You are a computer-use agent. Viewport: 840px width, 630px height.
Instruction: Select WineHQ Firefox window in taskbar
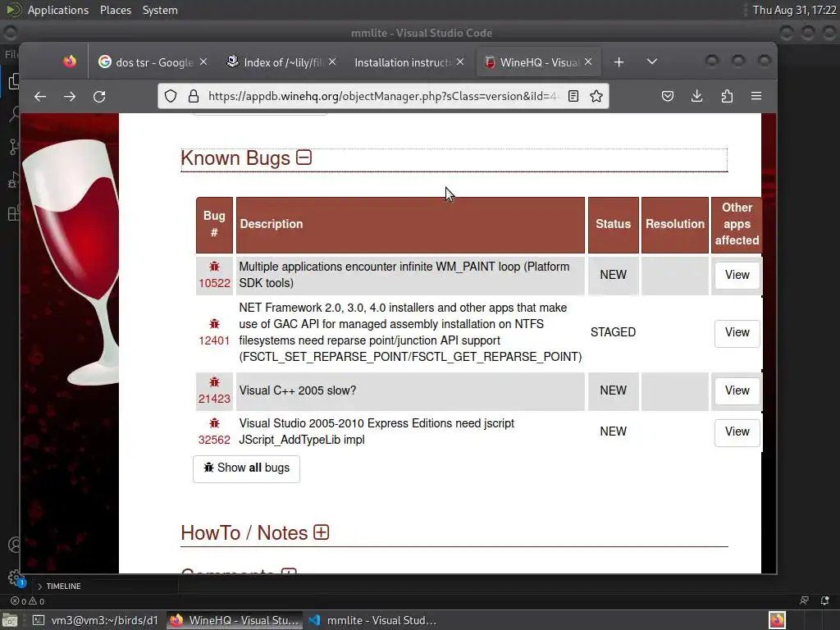(235, 620)
